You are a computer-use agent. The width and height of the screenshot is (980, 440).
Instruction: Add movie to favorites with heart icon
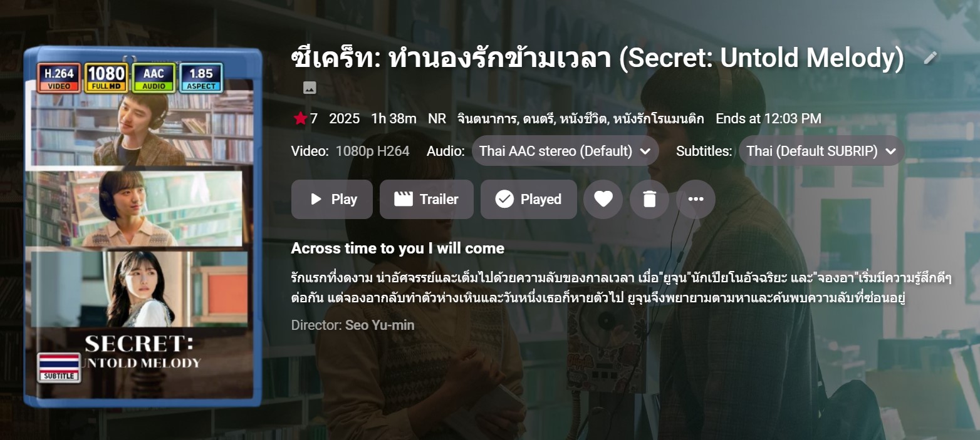tap(603, 199)
